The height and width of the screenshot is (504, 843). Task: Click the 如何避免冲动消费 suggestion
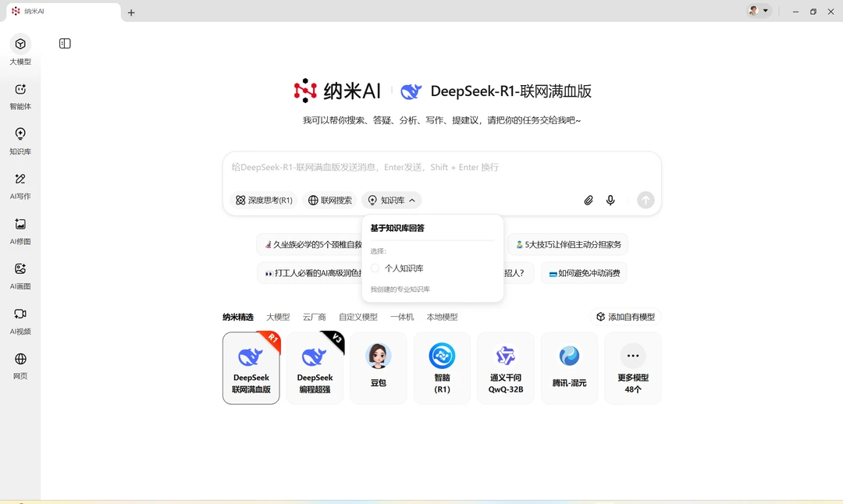[585, 273]
